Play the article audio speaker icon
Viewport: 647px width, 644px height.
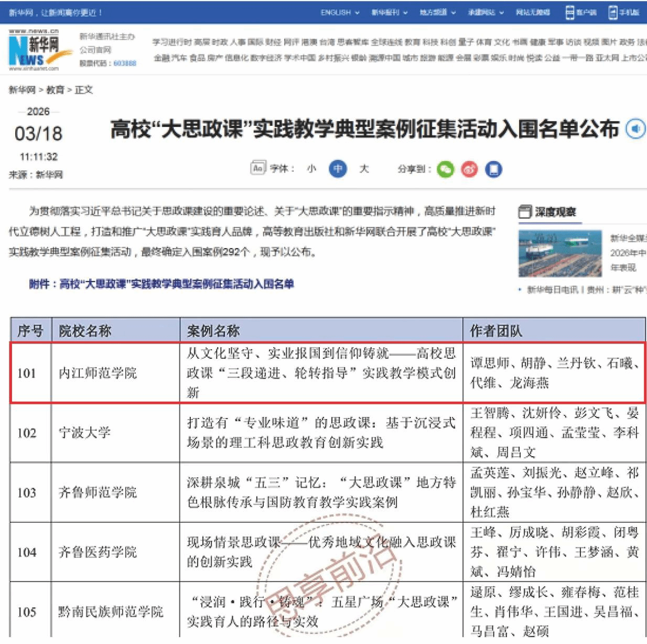pos(635,128)
